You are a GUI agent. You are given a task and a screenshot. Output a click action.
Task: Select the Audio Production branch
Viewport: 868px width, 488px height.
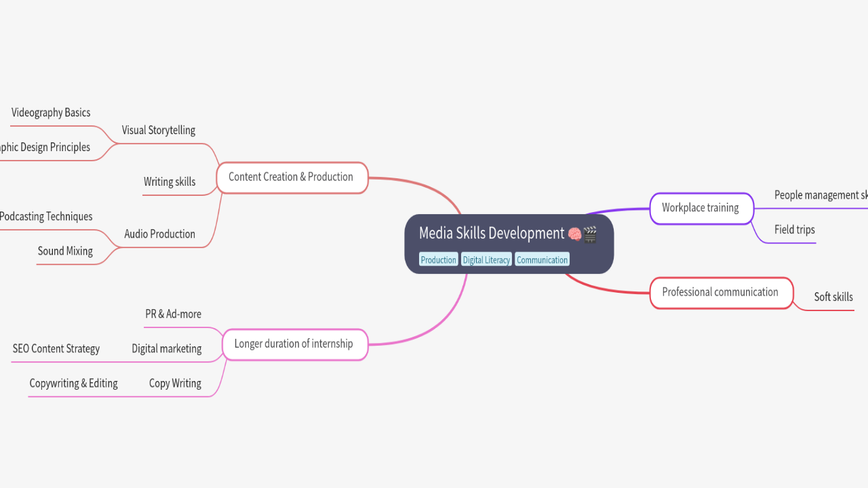(159, 234)
